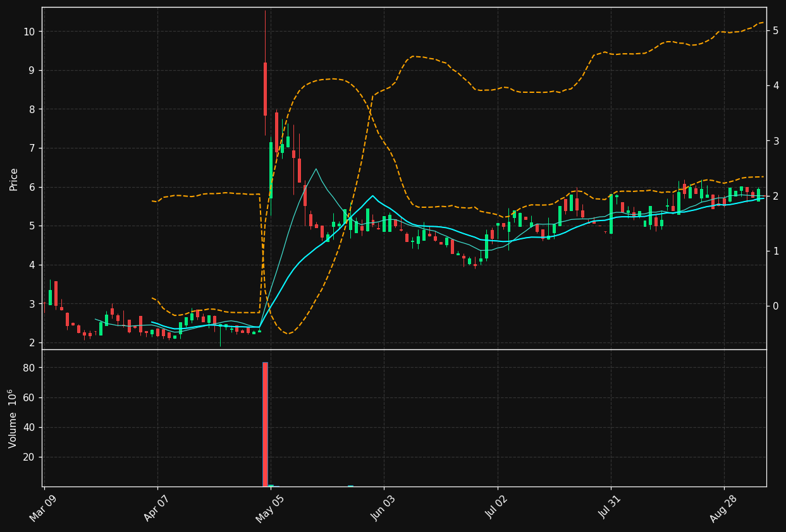Click volume axis value 60

[30, 397]
